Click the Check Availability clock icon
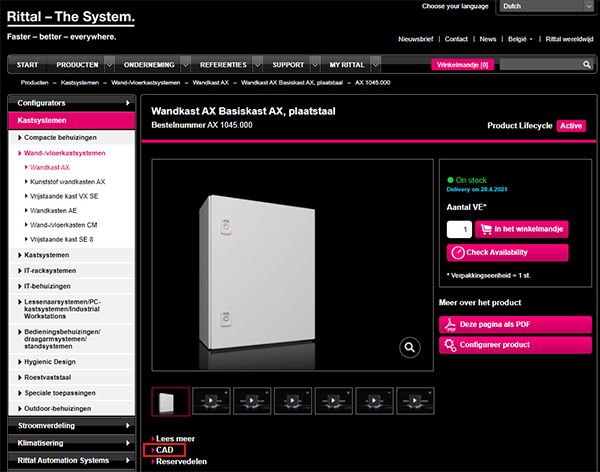The height and width of the screenshot is (472, 600). [x=458, y=252]
